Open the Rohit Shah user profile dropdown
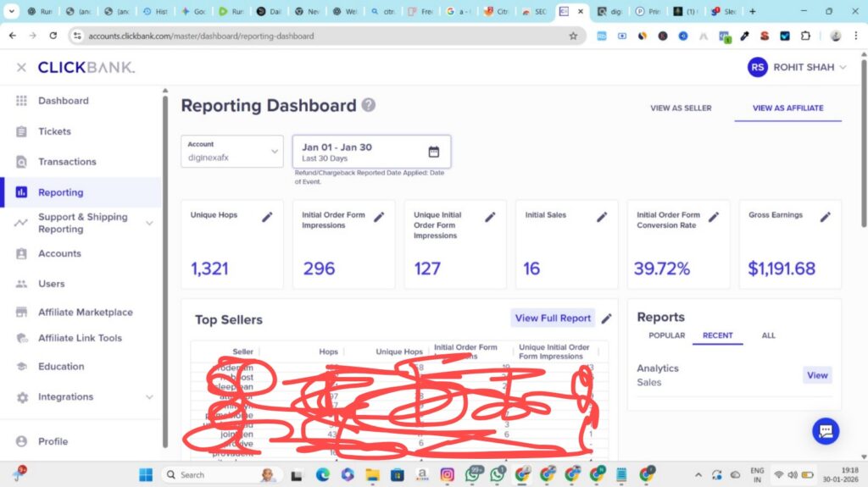This screenshot has width=868, height=487. [797, 67]
